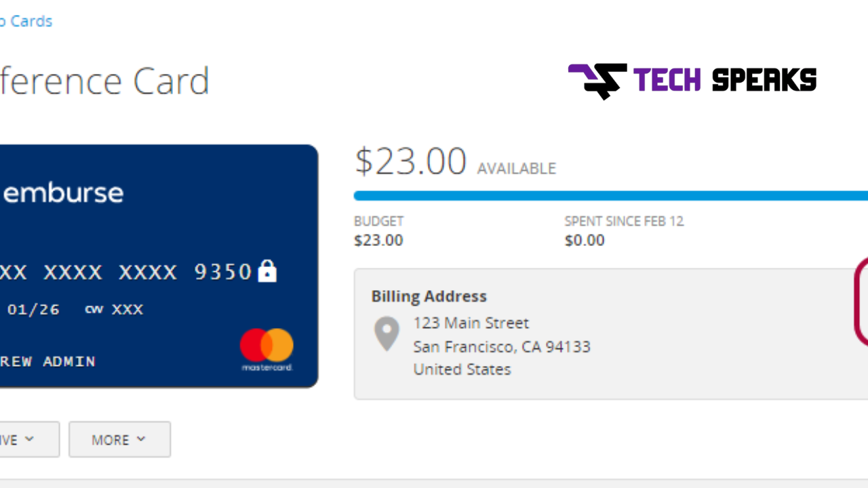Click the Mastercard logo on the card

point(267,350)
